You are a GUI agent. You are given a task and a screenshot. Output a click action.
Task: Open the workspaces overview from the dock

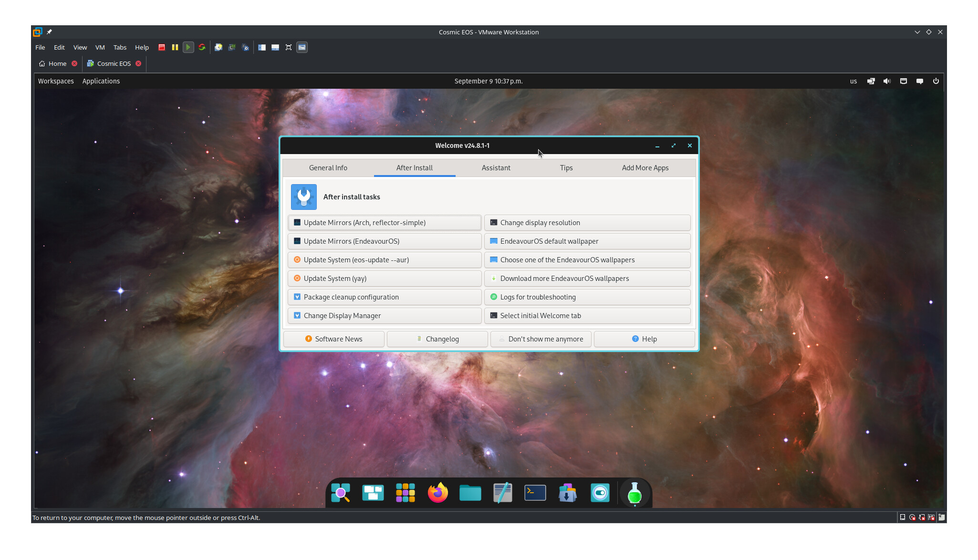pyautogui.click(x=373, y=493)
